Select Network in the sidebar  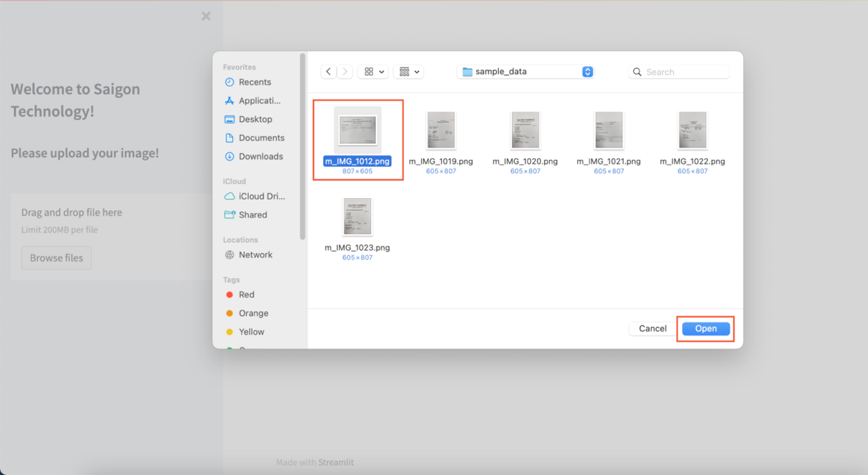(255, 255)
